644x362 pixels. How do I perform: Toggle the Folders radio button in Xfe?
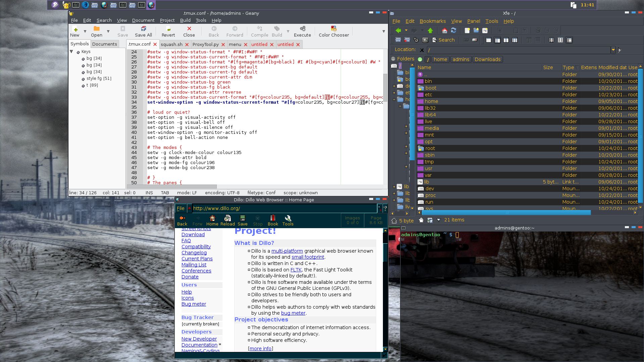(x=393, y=59)
